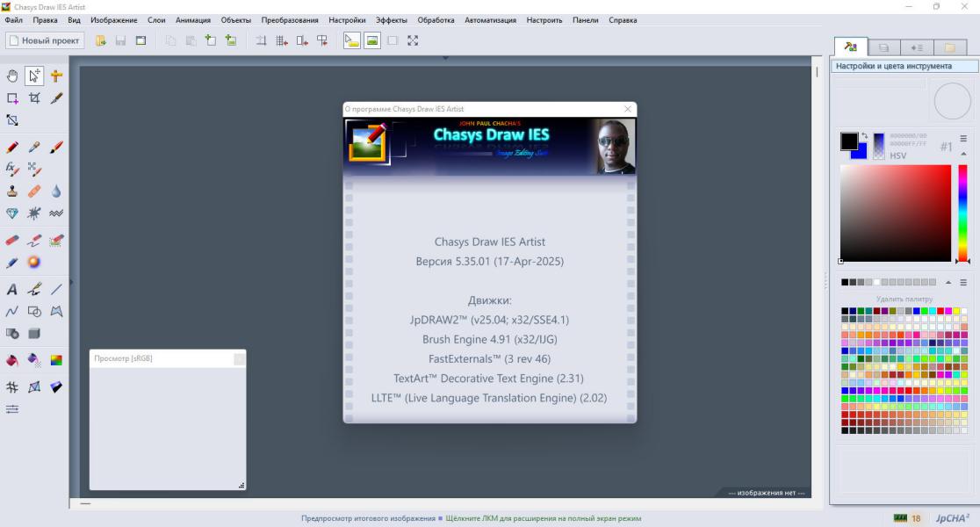
Task: Click the Open file folder toolbar icon
Action: [101, 40]
